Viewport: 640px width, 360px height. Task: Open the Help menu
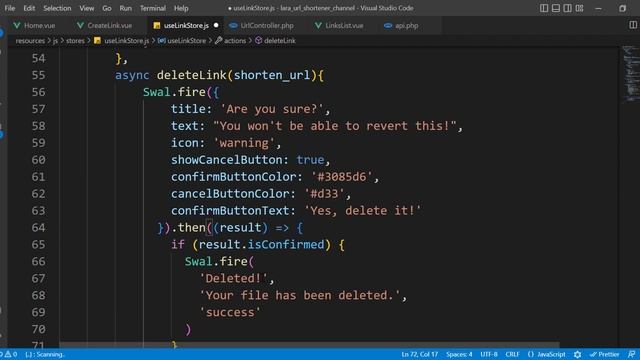pos(181,8)
